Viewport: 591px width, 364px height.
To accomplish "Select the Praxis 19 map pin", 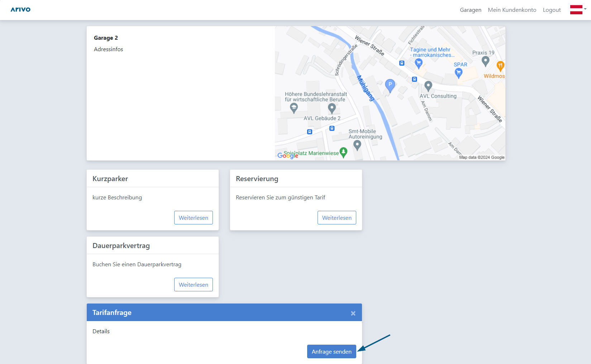I will (x=485, y=61).
